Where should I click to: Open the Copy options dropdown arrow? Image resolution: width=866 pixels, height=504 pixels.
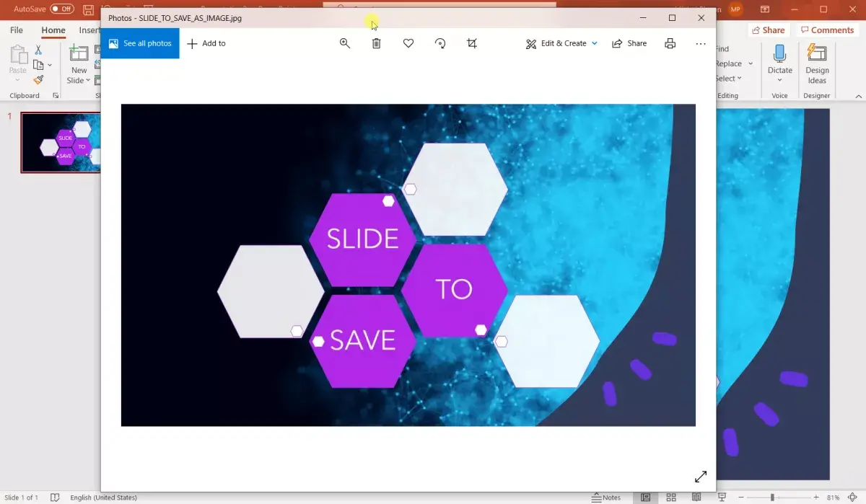(x=50, y=65)
